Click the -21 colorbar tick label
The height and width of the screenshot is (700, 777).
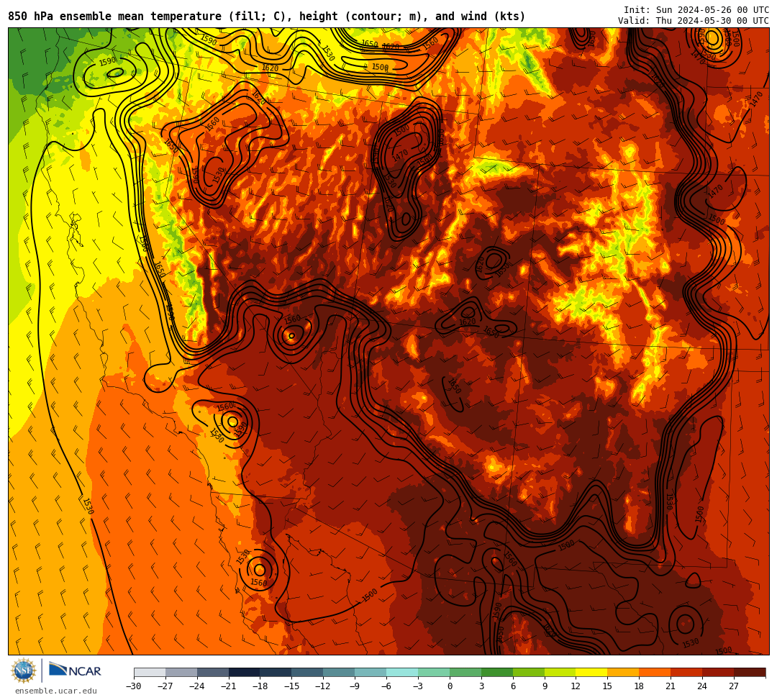tap(229, 686)
